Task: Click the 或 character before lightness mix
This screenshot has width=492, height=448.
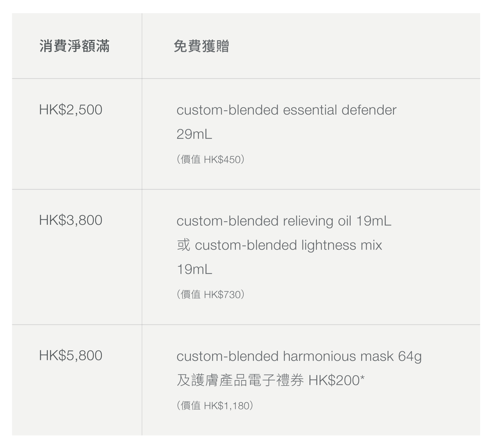Action: pos(183,245)
